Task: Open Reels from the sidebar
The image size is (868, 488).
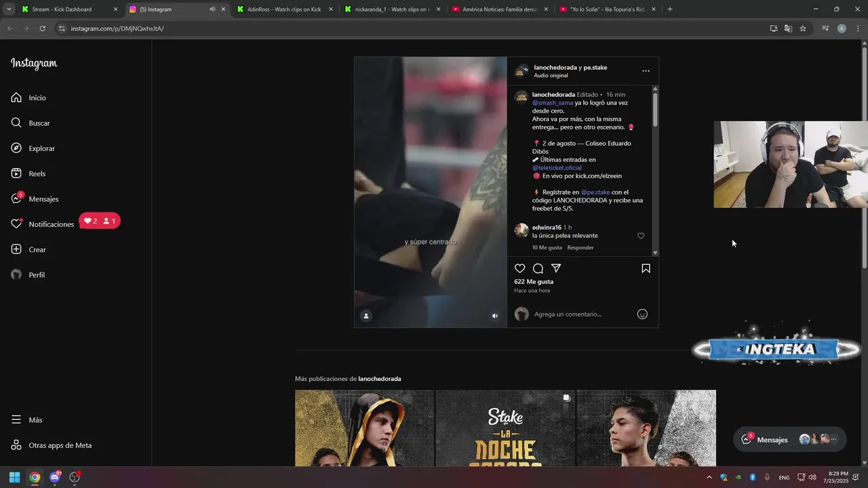Action: [x=28, y=174]
